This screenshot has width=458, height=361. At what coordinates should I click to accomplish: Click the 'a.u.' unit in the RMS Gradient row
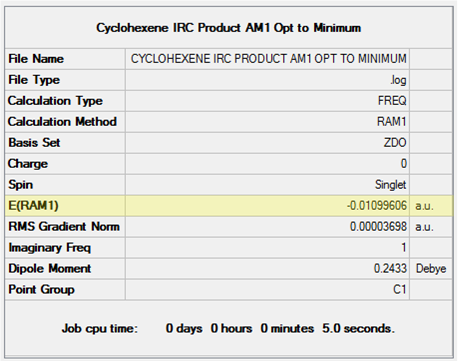[424, 227]
